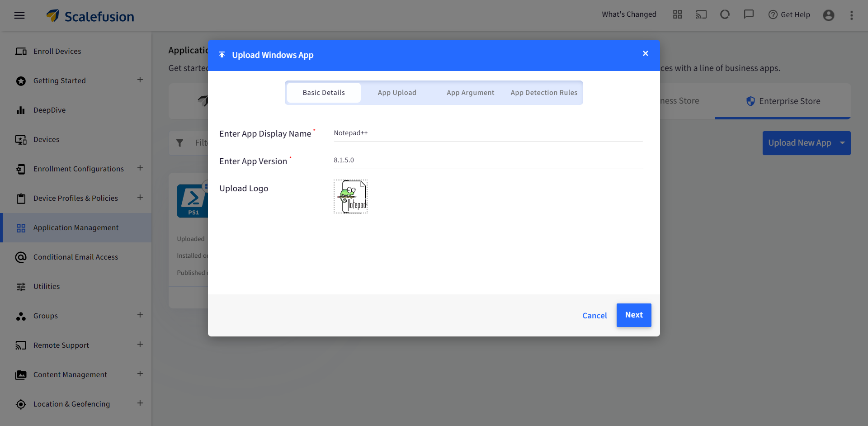Click the cast screen icon in header

701,14
